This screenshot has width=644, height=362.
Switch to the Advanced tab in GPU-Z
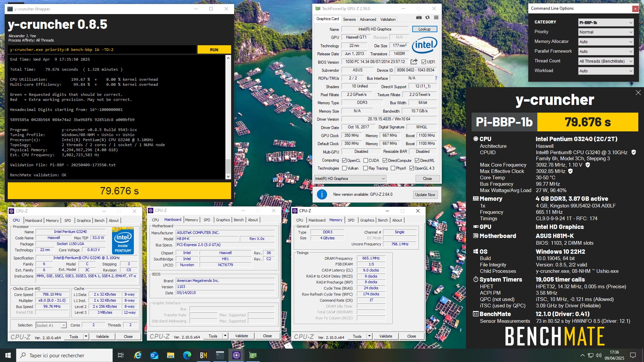coord(368,19)
